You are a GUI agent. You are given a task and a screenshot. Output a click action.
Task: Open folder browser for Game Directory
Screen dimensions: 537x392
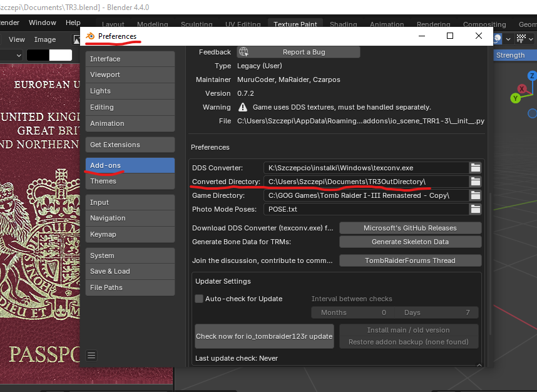coord(476,195)
